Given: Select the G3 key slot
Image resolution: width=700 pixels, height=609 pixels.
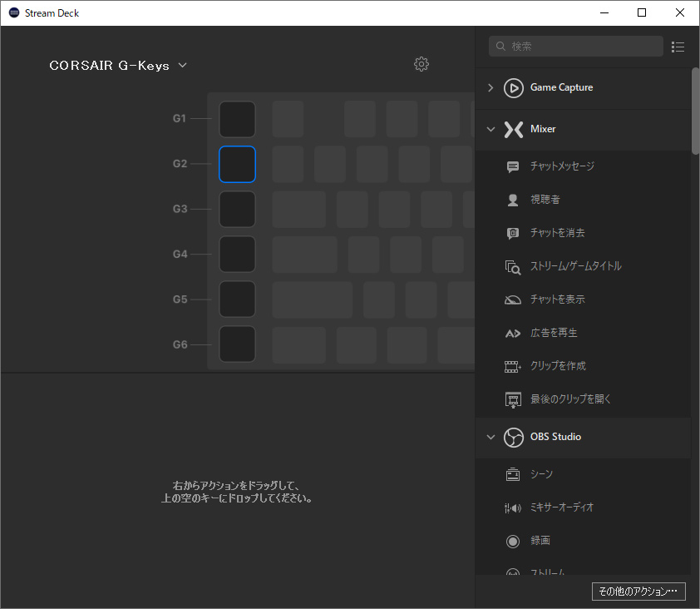Looking at the screenshot, I should click(x=237, y=210).
